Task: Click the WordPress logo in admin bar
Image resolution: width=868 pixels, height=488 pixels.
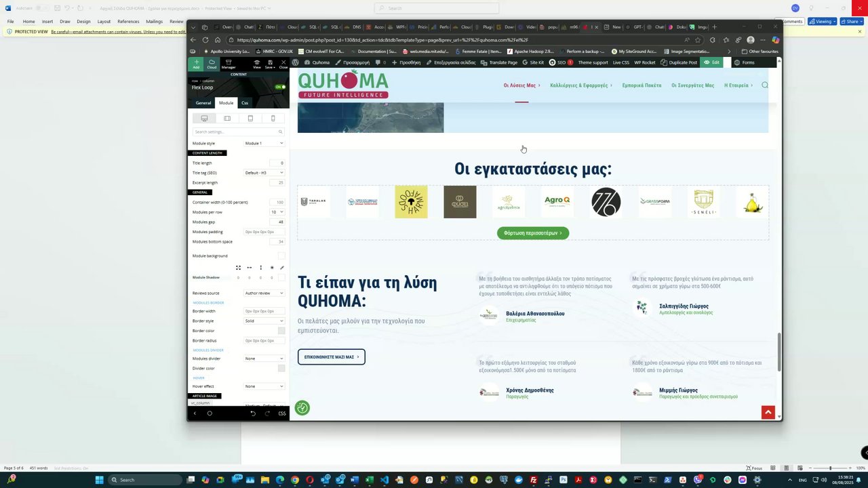Action: [x=296, y=62]
